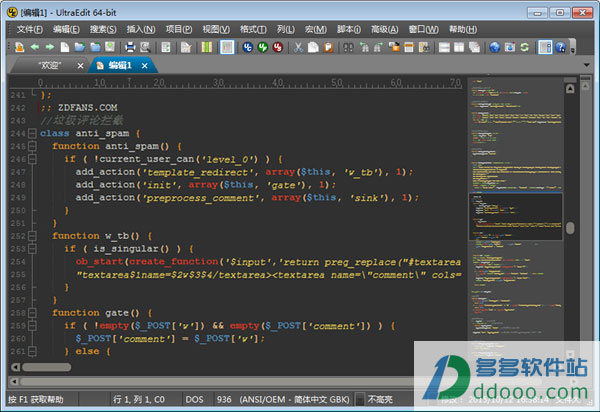This screenshot has width=600, height=412.
Task: Open the replace toolbar icon
Action: click(394, 47)
